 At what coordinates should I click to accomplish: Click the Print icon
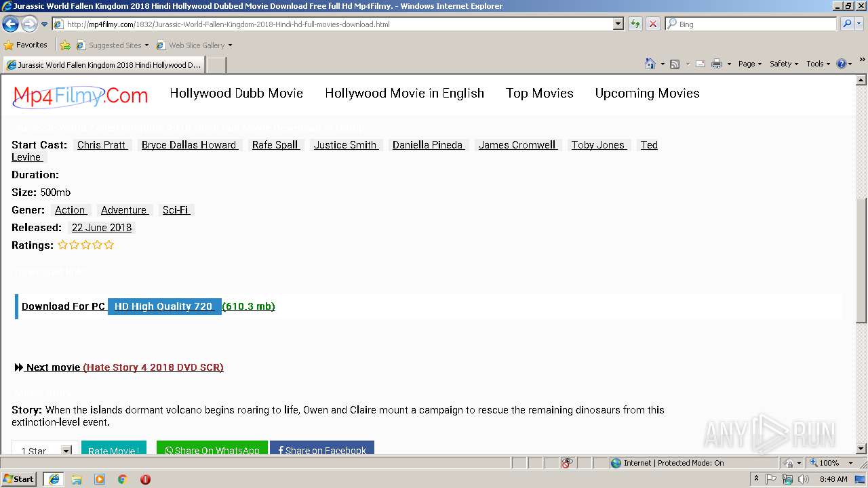717,64
